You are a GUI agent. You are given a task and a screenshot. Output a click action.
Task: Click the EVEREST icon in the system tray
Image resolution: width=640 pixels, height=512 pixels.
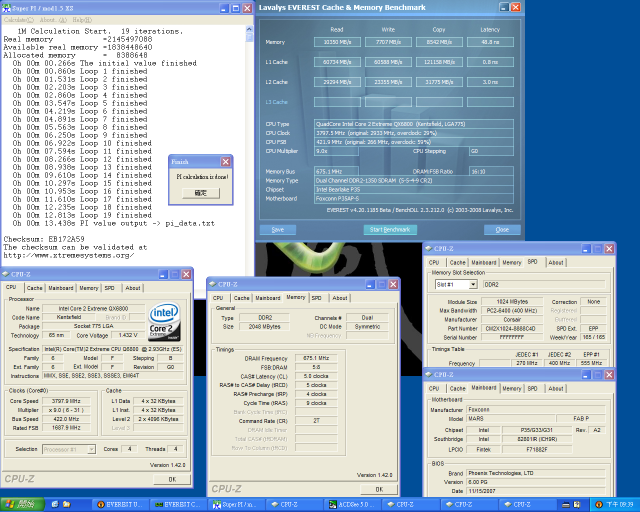click(599, 505)
